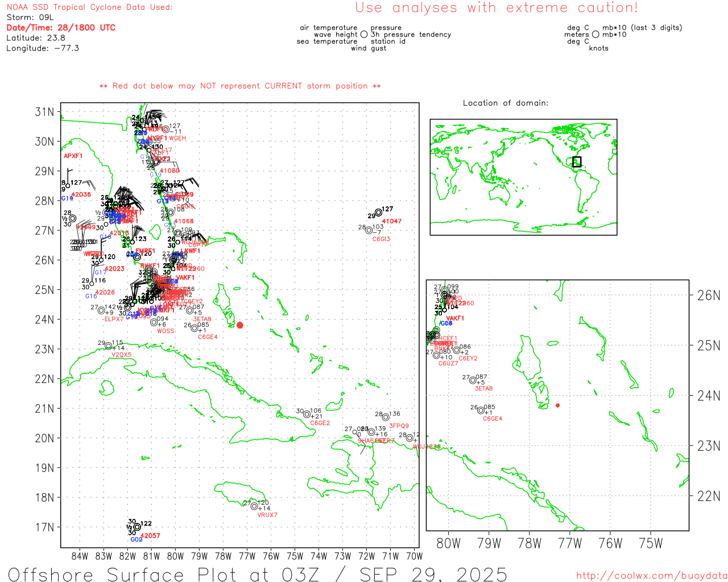Screen dimensions: 728x582
Task: Select C6EY2 station circle in inset map
Action: click(x=456, y=350)
